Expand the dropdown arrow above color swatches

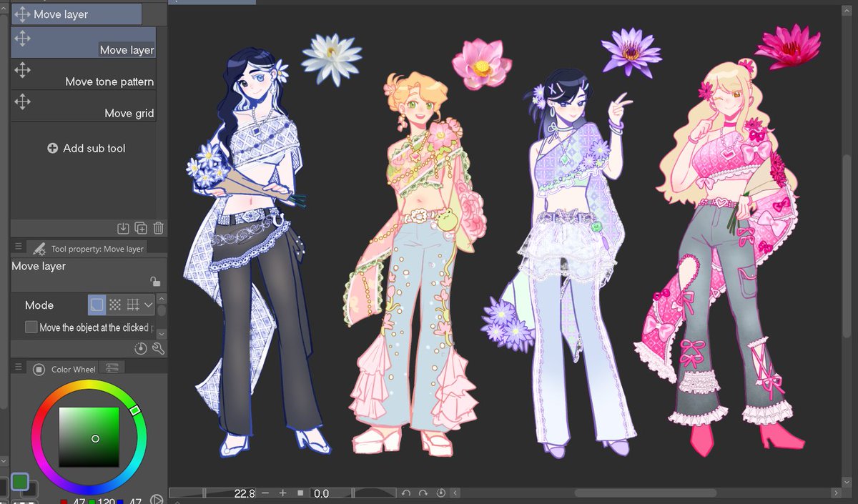tap(4, 462)
